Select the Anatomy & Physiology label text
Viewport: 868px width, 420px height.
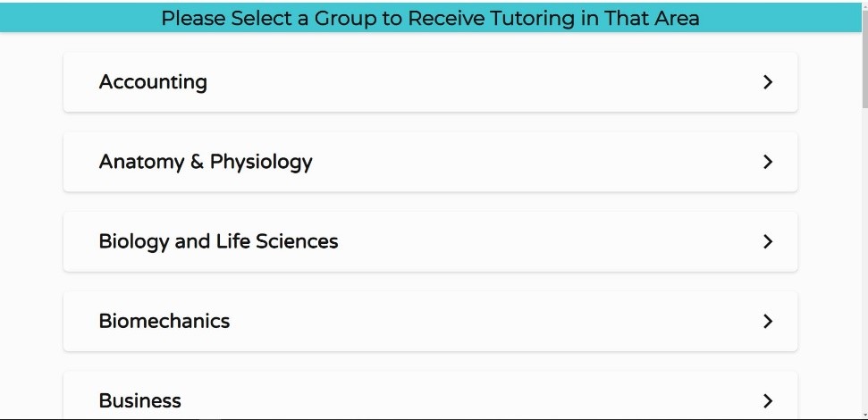tap(206, 162)
